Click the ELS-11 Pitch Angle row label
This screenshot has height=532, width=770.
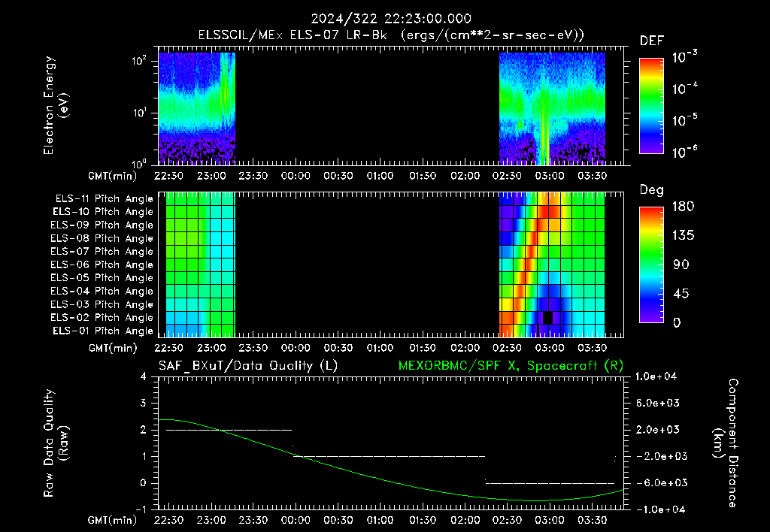pyautogui.click(x=104, y=199)
